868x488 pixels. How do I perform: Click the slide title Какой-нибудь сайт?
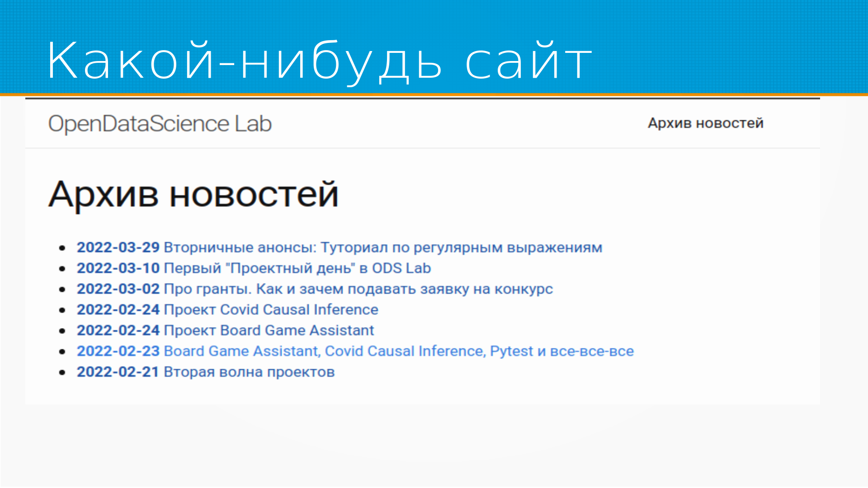pos(319,61)
